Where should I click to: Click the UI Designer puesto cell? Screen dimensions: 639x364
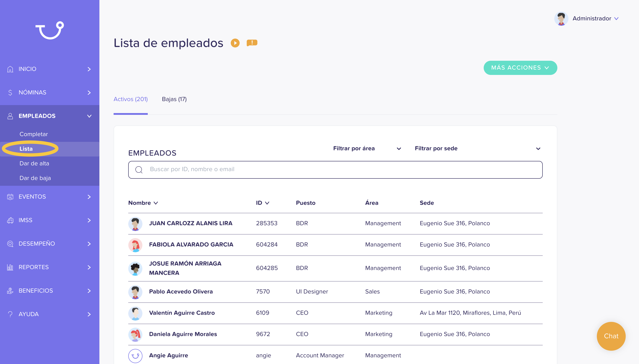point(312,292)
